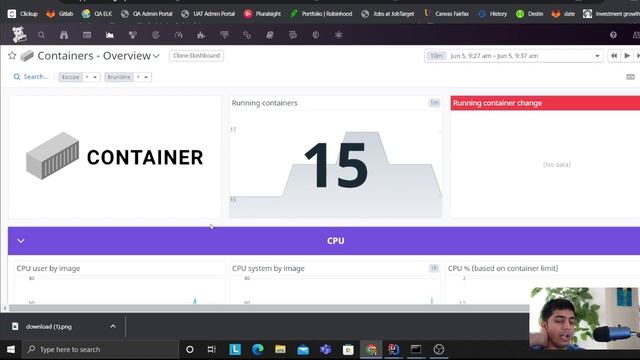Open the help question mark icon

613,35
